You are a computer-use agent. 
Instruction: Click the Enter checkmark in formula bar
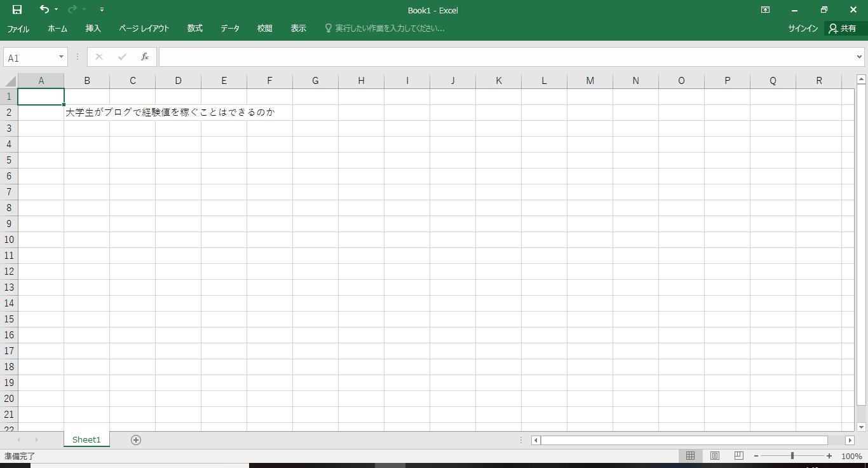(x=122, y=57)
